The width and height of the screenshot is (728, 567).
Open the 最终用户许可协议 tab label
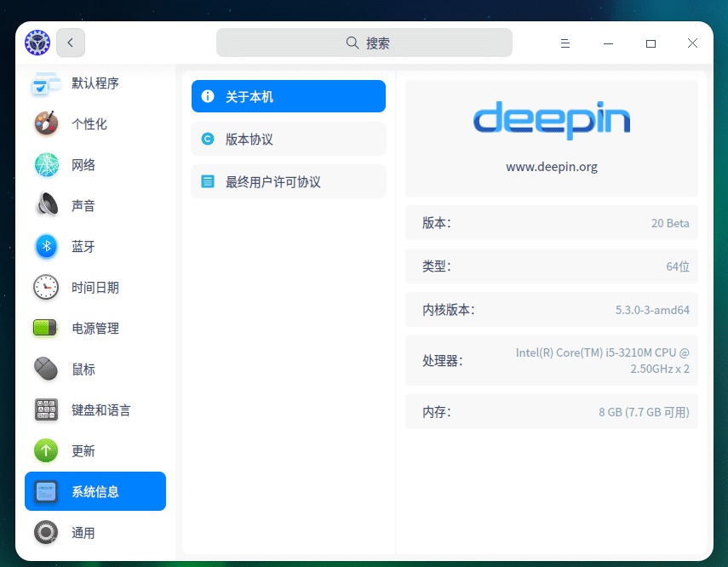273,182
